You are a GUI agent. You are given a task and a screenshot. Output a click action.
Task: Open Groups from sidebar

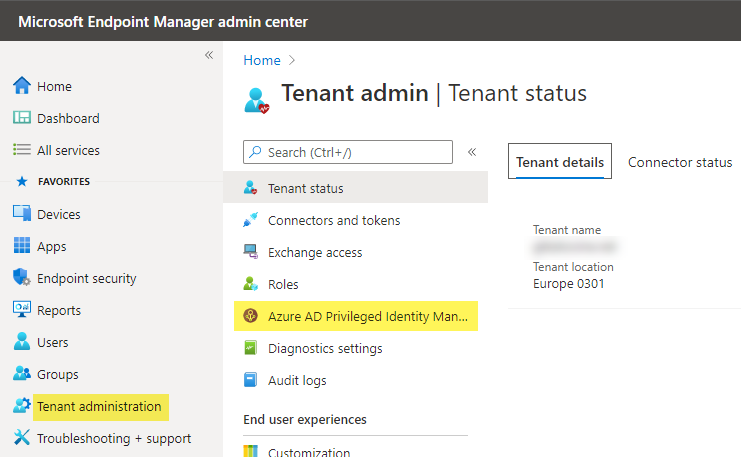58,374
